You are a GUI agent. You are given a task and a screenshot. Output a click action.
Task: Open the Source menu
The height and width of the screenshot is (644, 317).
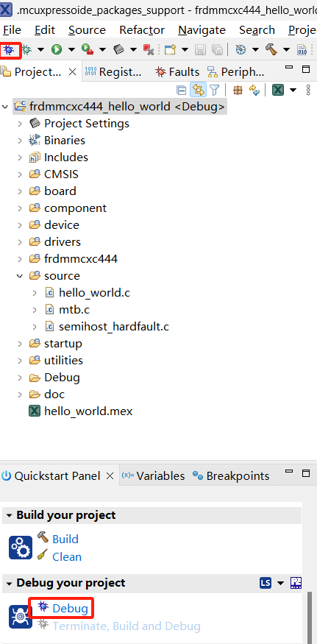tap(87, 30)
